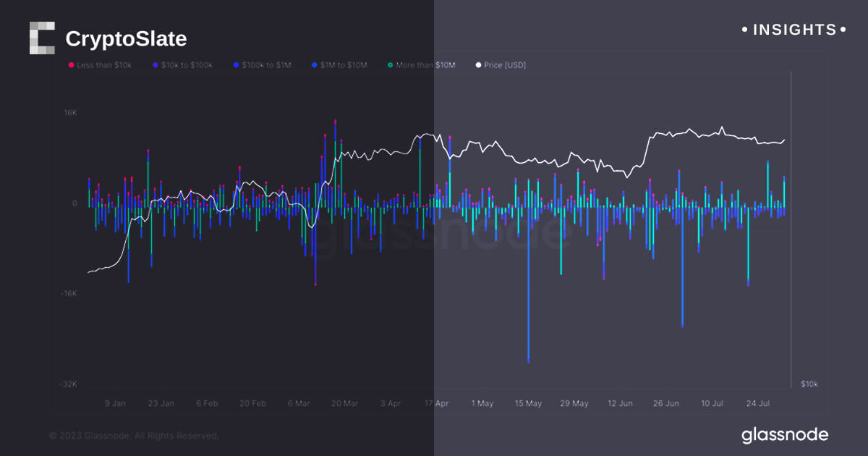Click the Glassnode copyright notice text
The width and height of the screenshot is (868, 456).
(133, 436)
